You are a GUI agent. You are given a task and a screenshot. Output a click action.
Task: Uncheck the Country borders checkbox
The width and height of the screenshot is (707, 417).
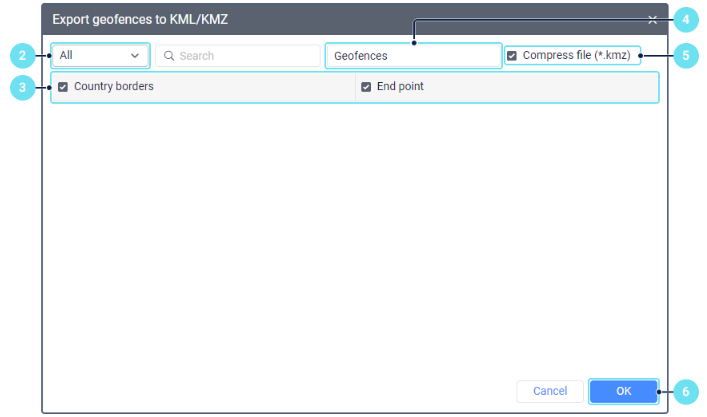[x=63, y=87]
